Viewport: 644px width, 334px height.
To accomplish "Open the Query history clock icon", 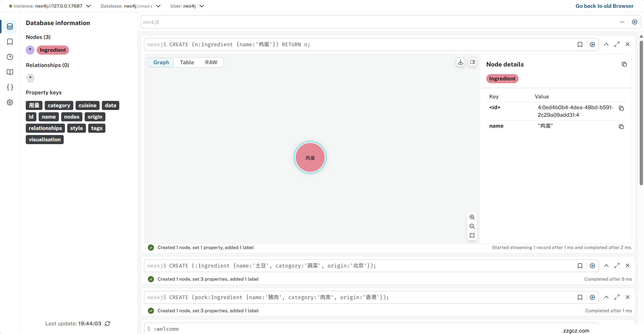I will click(10, 57).
